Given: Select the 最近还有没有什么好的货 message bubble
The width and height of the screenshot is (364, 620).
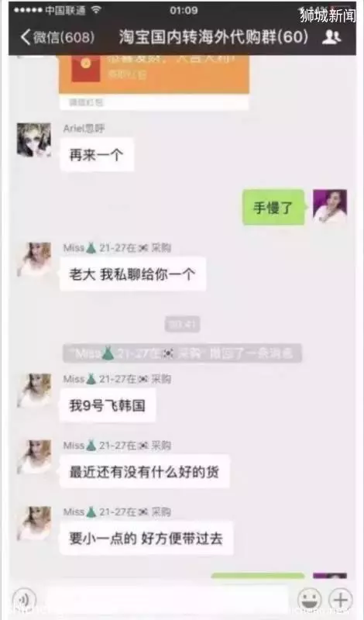Looking at the screenshot, I should [144, 472].
